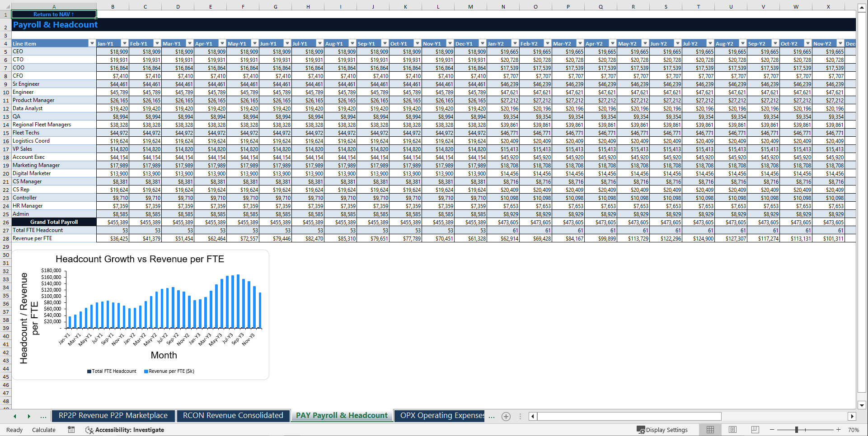The height and width of the screenshot is (436, 868).
Task: Select the Revenue per FTE label cell
Action: point(54,238)
